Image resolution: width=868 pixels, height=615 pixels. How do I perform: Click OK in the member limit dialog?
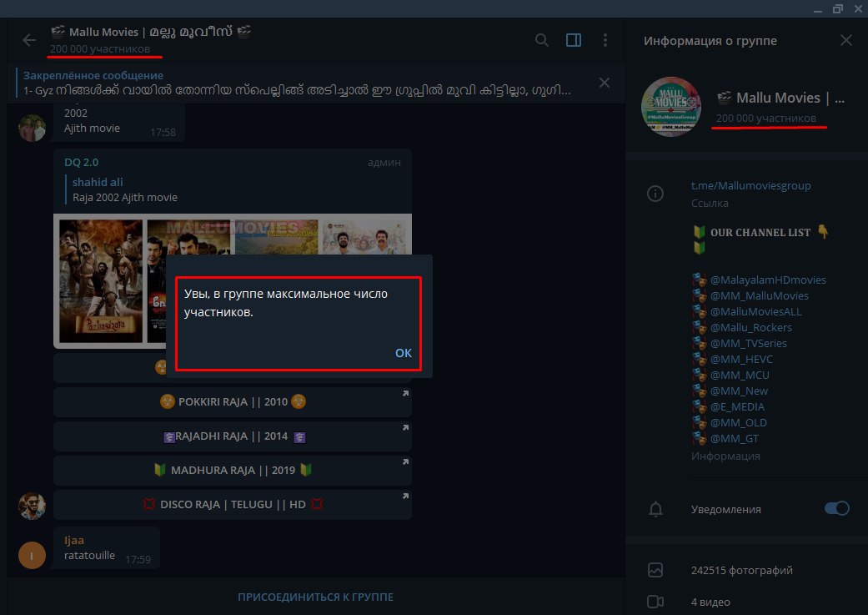pos(404,353)
